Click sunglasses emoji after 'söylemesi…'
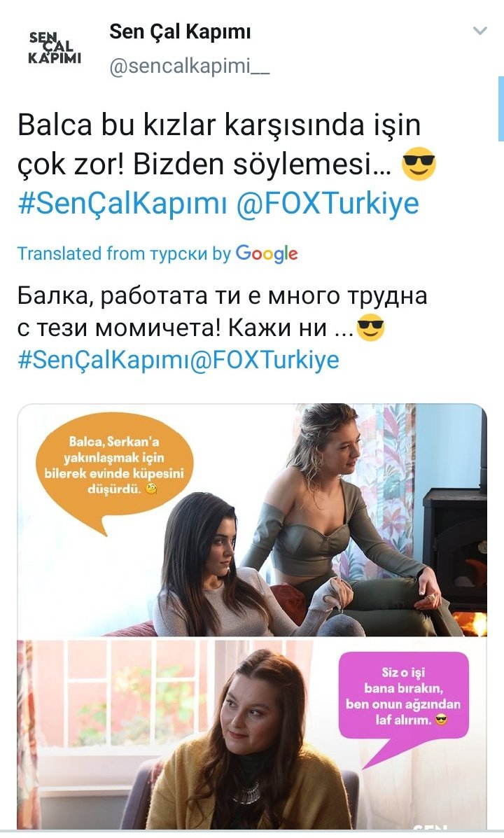Screen dimensions: 504x838 click(x=419, y=164)
